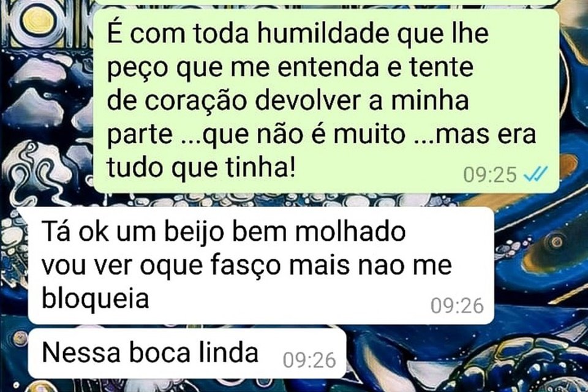The width and height of the screenshot is (588, 392).
Task: Click the 09:26 timestamp on 'Nessa boca linda'
Action: pos(309,361)
